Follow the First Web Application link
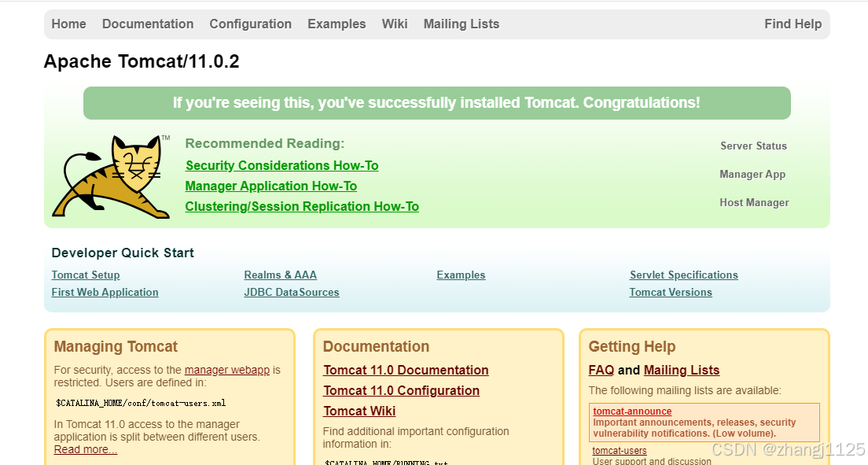Screen dimensions: 868x465 (x=105, y=292)
